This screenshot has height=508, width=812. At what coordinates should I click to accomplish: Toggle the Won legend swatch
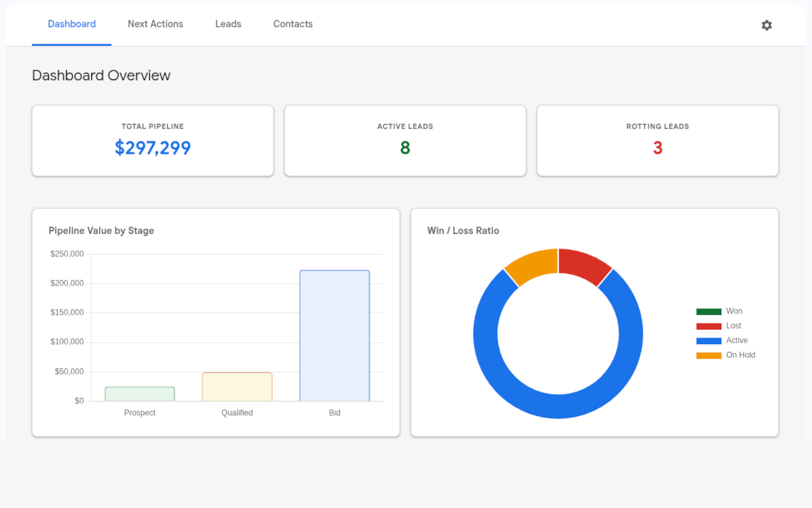[709, 312]
